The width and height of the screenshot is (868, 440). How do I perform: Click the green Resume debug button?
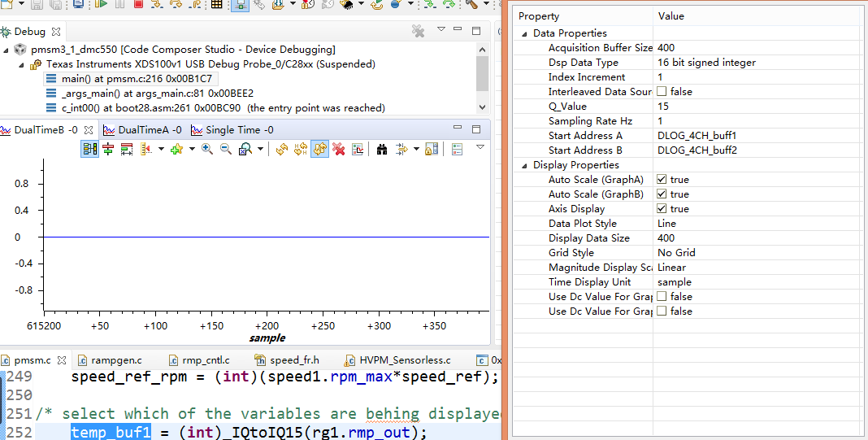point(101,4)
